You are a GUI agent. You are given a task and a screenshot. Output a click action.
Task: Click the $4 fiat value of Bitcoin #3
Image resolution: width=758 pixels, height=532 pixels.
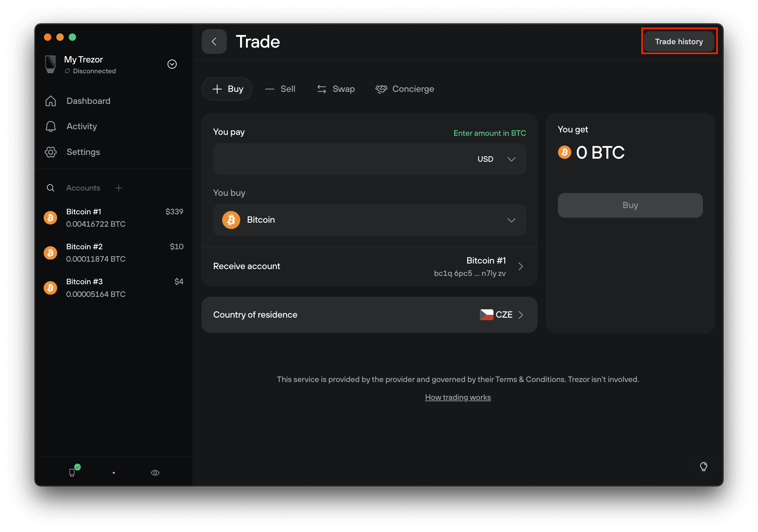click(x=179, y=282)
